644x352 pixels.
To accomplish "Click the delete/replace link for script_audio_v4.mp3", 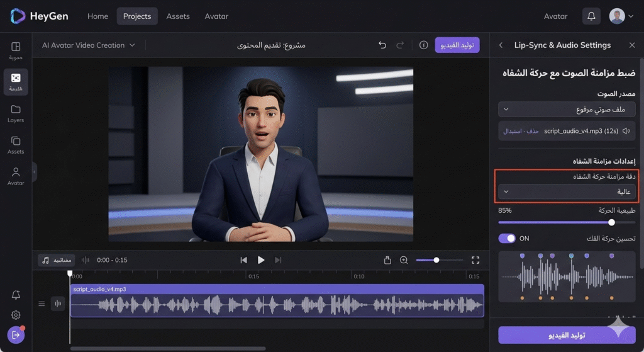I will pos(522,131).
